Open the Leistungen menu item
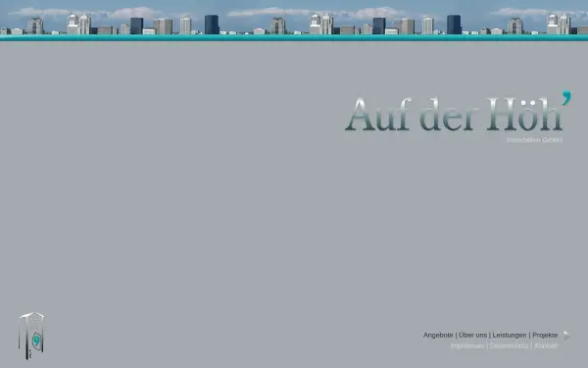This screenshot has width=588, height=368. (x=510, y=335)
